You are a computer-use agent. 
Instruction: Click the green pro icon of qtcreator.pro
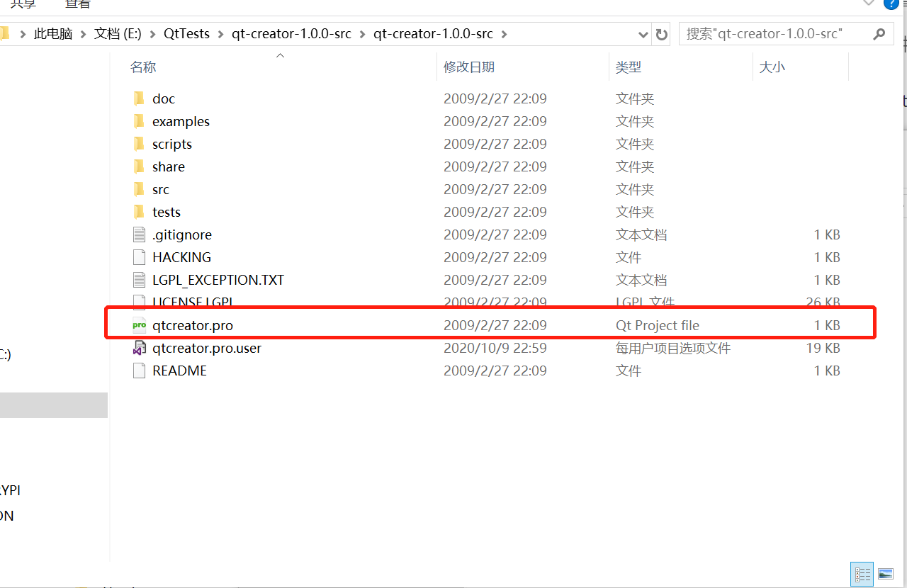coord(139,325)
